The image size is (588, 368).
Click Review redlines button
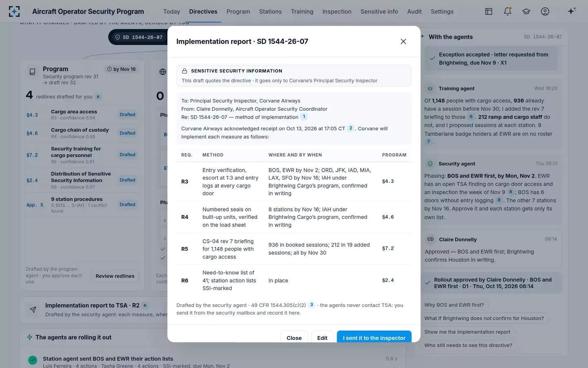[115, 276]
